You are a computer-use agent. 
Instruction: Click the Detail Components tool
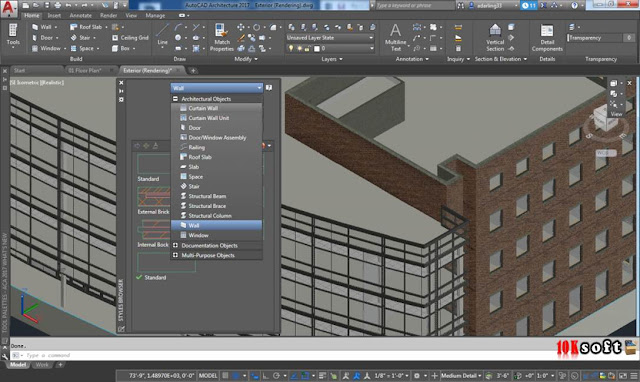(547, 37)
